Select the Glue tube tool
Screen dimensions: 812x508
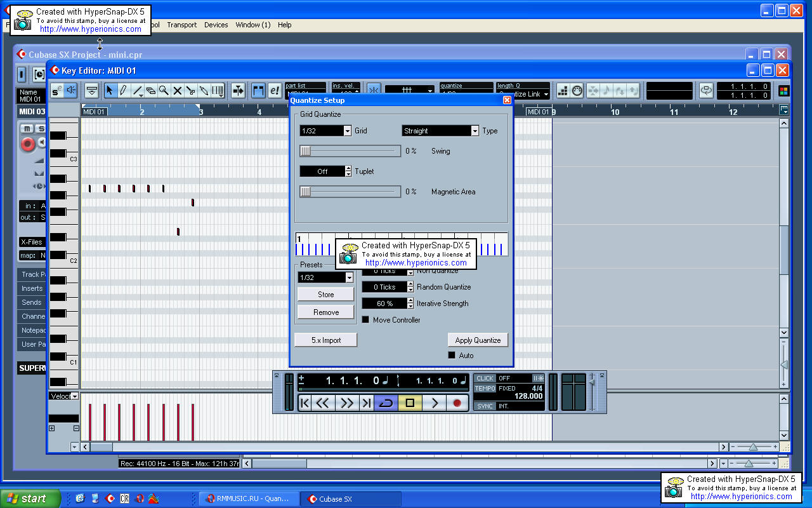[x=204, y=91]
